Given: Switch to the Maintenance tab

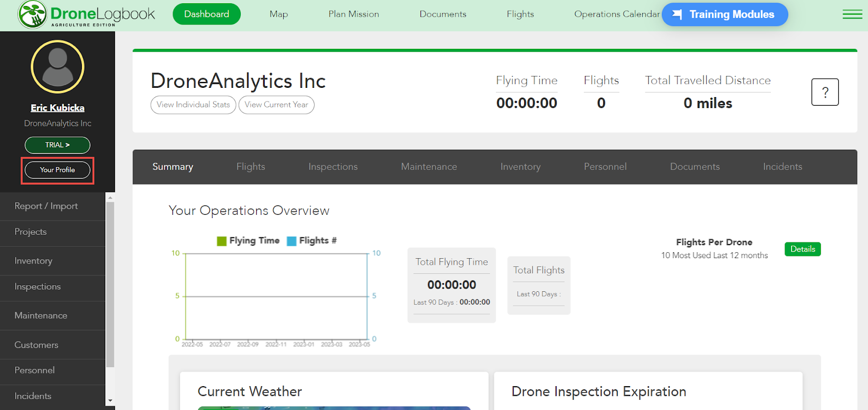Looking at the screenshot, I should (429, 167).
